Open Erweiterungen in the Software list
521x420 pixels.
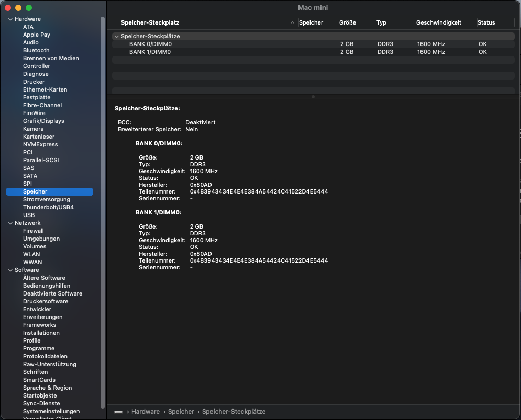[x=42, y=317]
